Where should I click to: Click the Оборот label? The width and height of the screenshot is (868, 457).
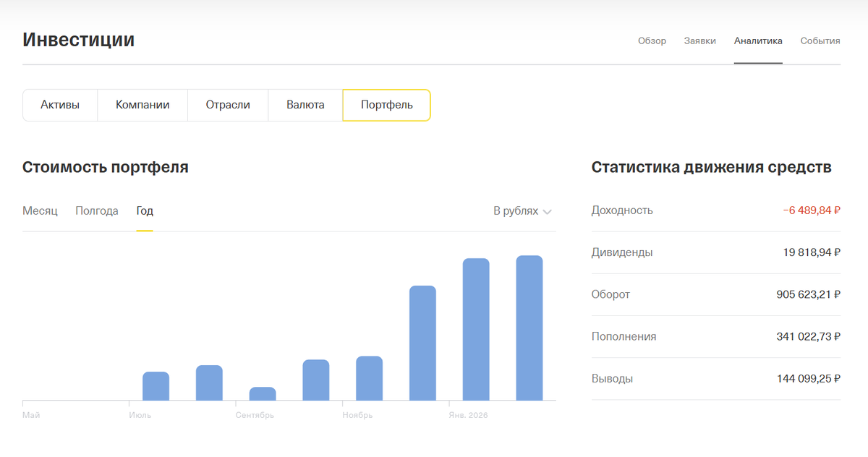tap(610, 294)
